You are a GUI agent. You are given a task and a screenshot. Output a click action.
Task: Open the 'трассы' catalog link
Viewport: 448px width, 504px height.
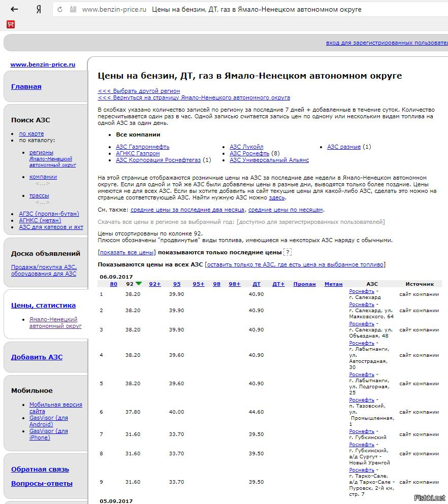(39, 195)
